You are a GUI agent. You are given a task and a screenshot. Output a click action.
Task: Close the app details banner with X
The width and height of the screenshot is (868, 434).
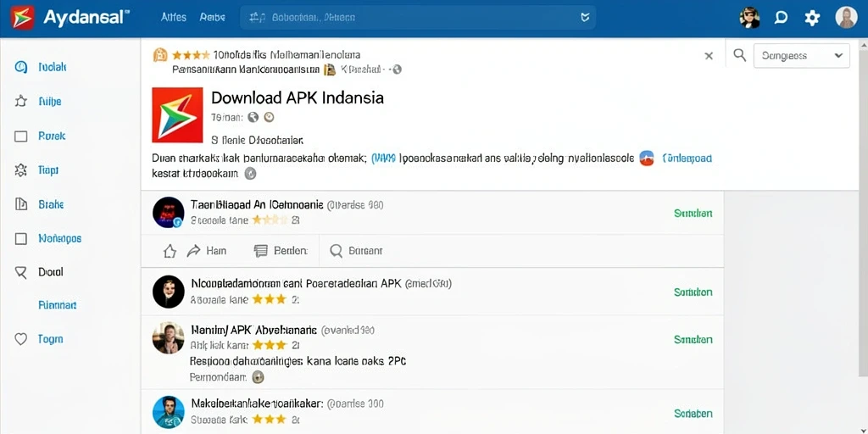pyautogui.click(x=709, y=55)
